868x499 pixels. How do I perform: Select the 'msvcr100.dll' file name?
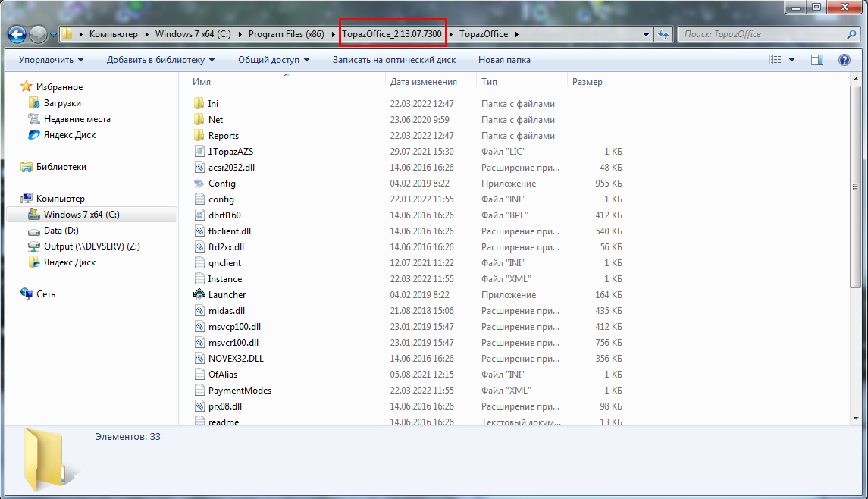coord(233,343)
